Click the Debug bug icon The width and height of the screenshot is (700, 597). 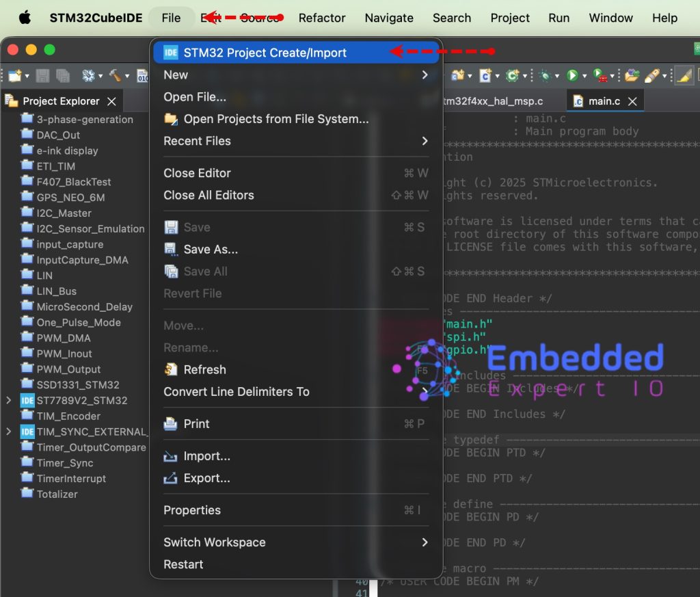[545, 75]
